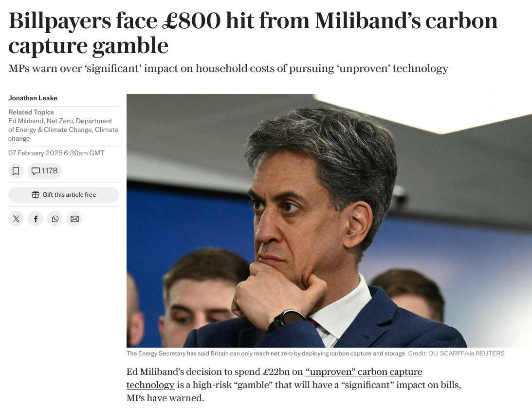The image size is (532, 409).
Task: Share article by email envelope icon
Action: (x=74, y=219)
